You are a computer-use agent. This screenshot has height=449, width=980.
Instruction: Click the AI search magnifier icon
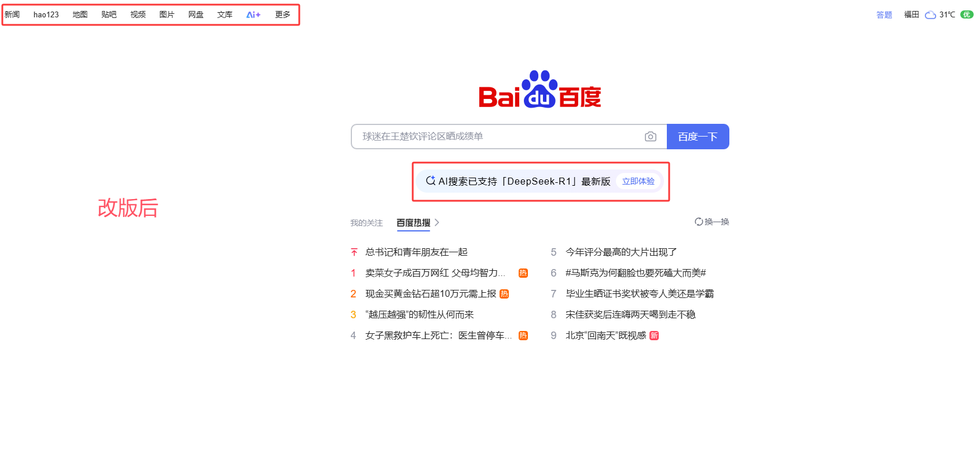click(x=431, y=181)
